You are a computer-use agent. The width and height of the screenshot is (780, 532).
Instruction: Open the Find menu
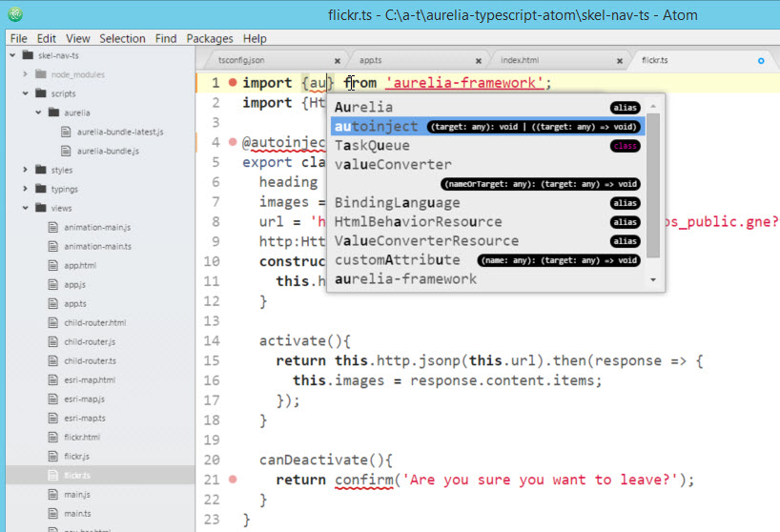click(166, 38)
